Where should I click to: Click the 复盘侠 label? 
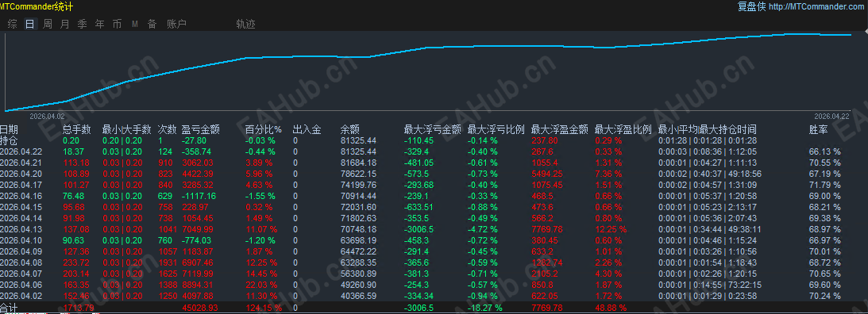752,6
